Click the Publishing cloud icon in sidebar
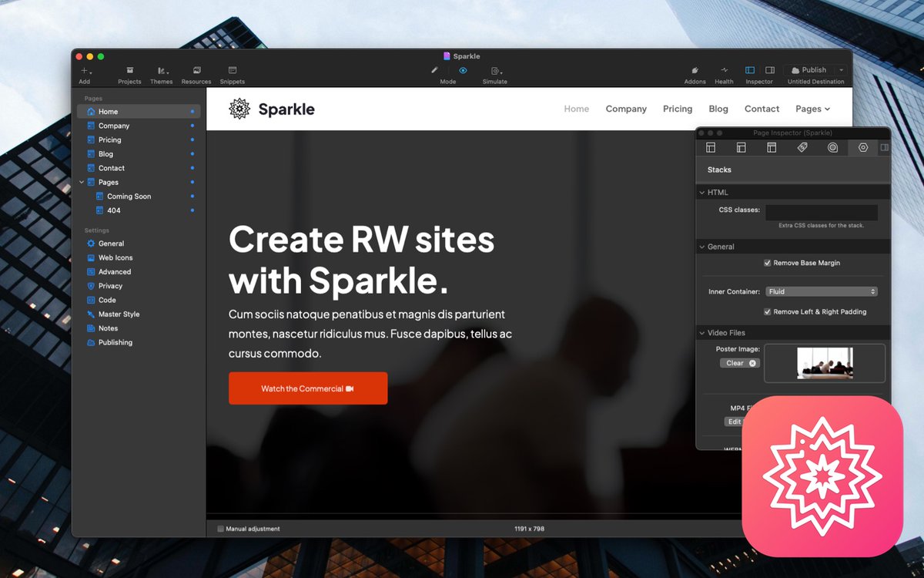The width and height of the screenshot is (924, 578). [x=91, y=342]
